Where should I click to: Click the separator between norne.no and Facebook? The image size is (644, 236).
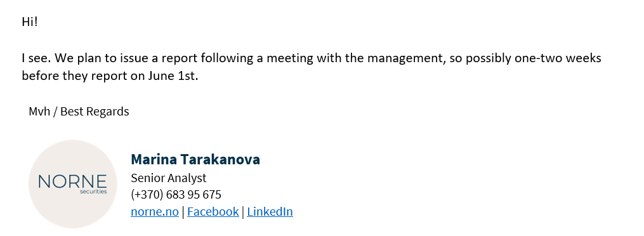[183, 211]
